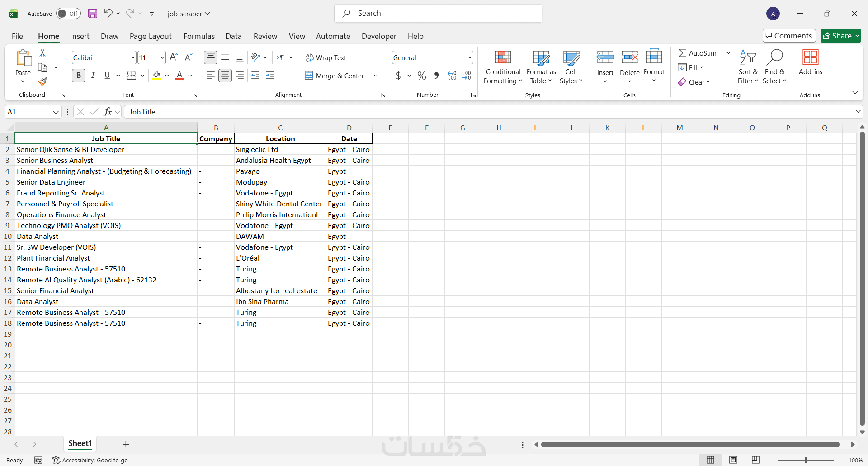Increase font size with the larger A icon
This screenshot has height=466, width=868.
pos(174,57)
